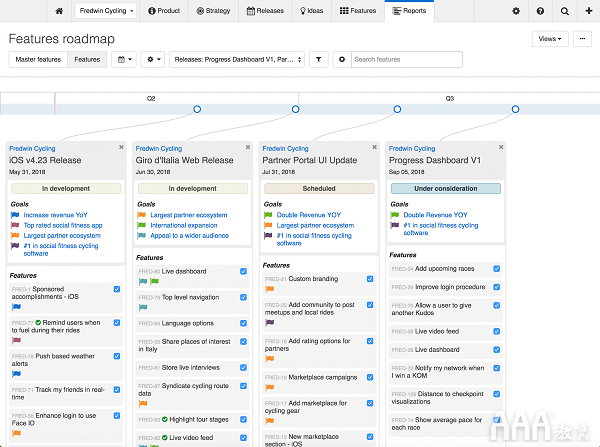Select the Partner Portal UI Update timeline marker
This screenshot has height=447, width=600.
coord(397,109)
